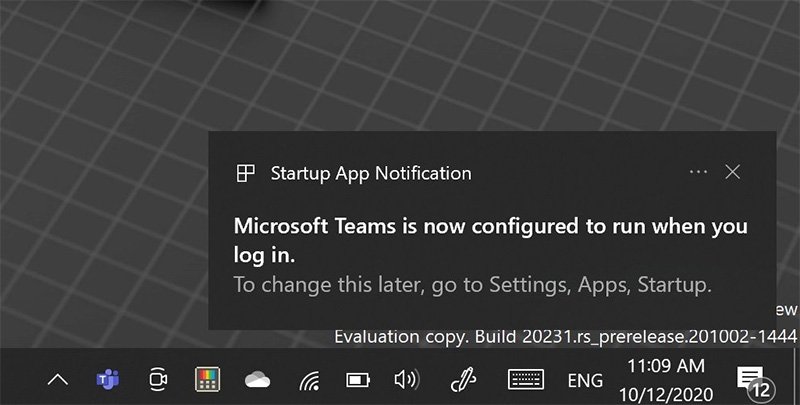
Task: Open the Wi-Fi network flyout
Action: click(x=309, y=380)
